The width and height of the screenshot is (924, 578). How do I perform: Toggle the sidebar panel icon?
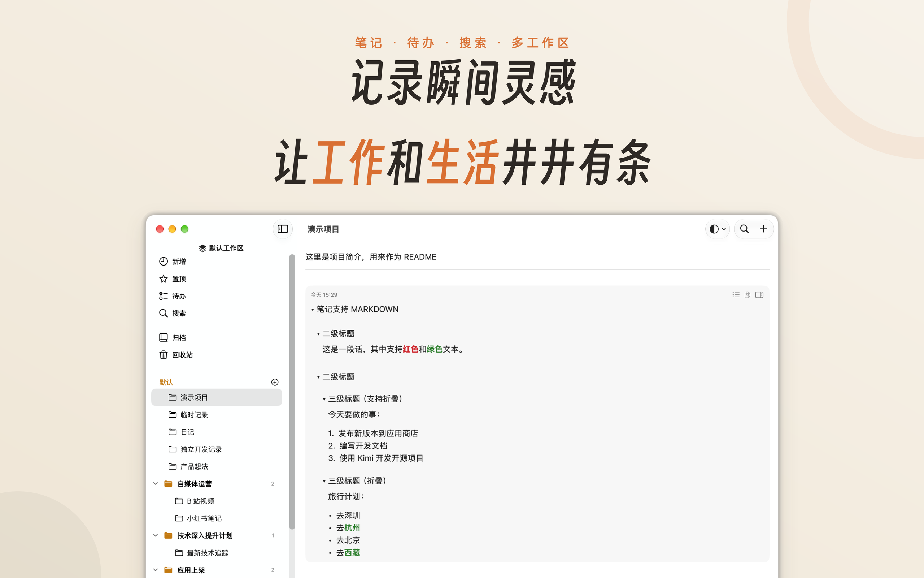pyautogui.click(x=283, y=229)
